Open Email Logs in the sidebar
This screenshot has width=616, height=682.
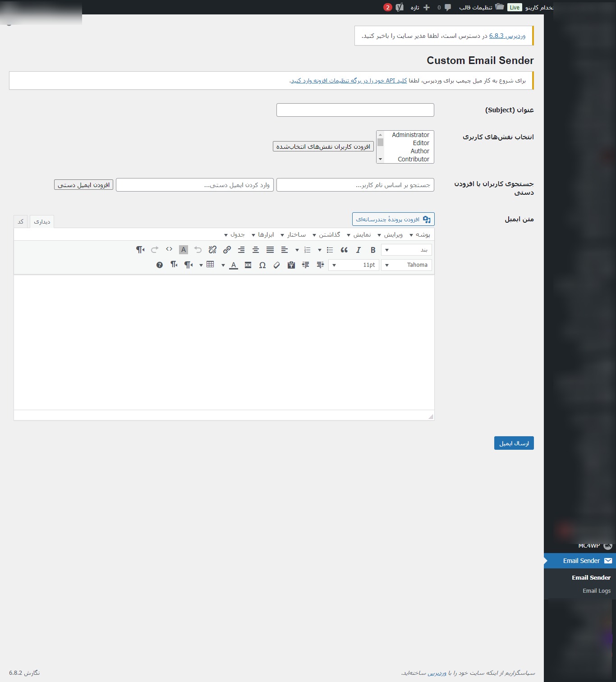[x=596, y=590]
